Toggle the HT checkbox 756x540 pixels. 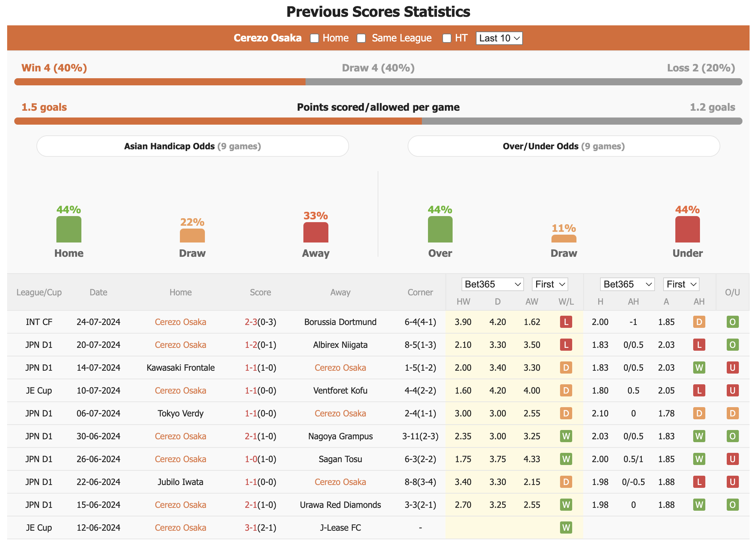[447, 38]
